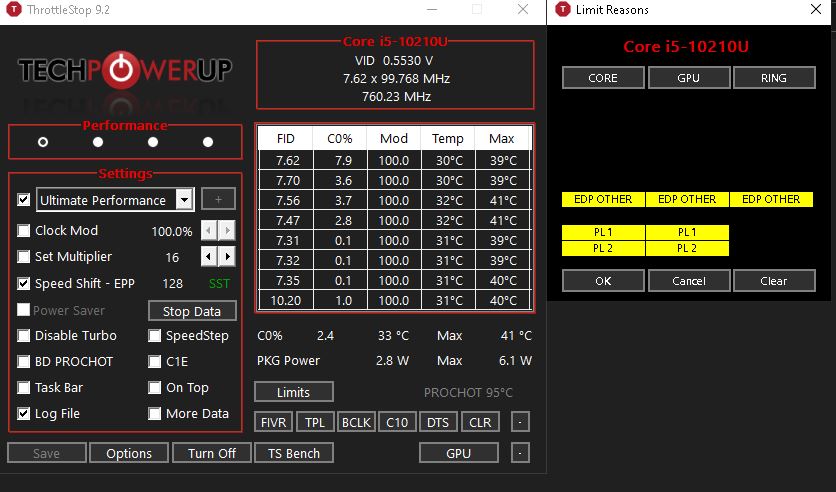Launch TS Bench

(x=294, y=453)
